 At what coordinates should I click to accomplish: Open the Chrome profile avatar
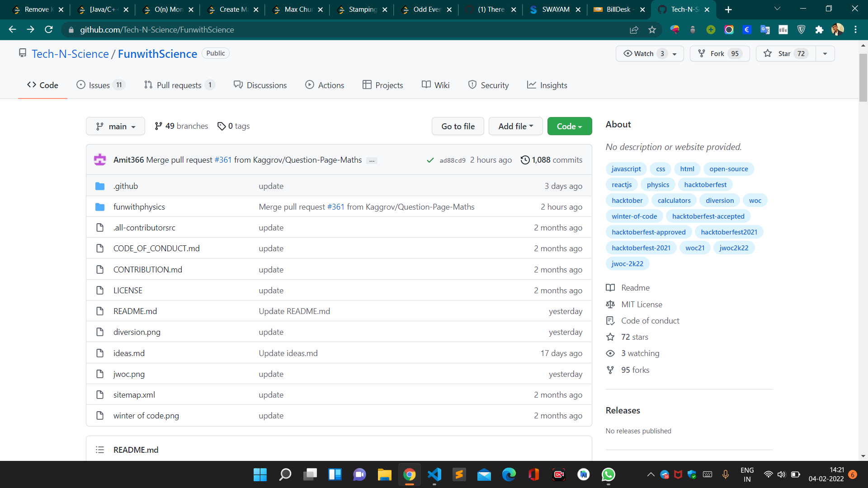point(837,30)
